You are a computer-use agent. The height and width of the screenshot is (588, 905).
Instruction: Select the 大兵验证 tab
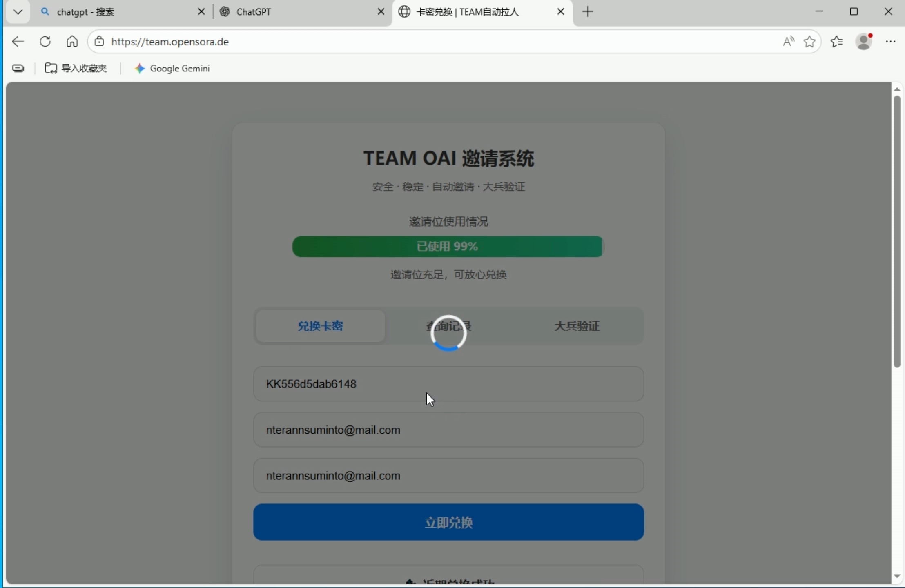(577, 326)
